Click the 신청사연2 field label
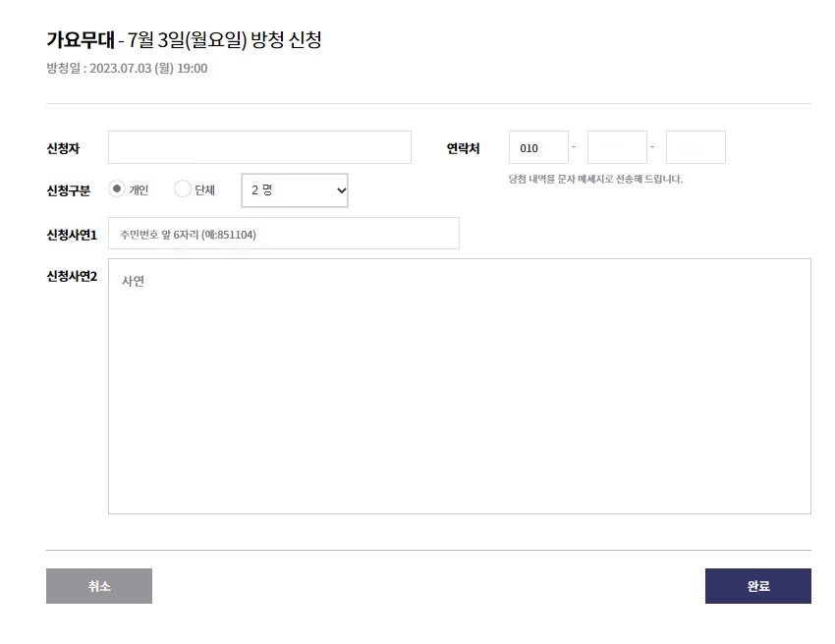Image resolution: width=835 pixels, height=644 pixels. [x=73, y=276]
